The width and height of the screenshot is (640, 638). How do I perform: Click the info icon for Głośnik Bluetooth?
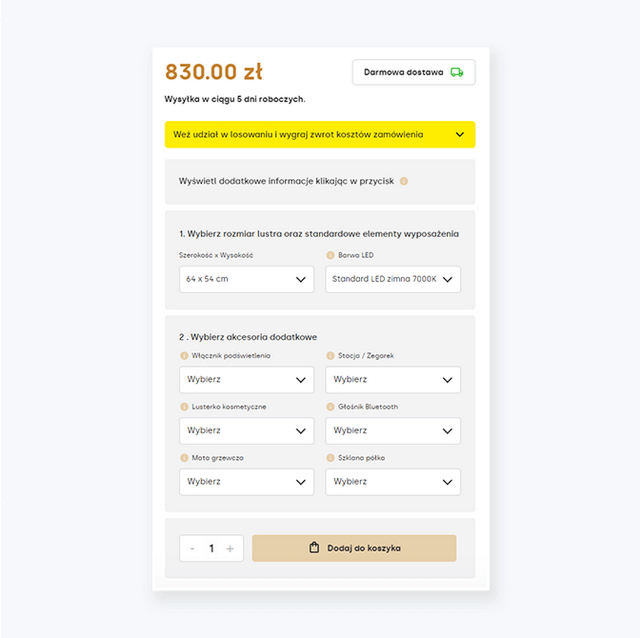pos(330,407)
